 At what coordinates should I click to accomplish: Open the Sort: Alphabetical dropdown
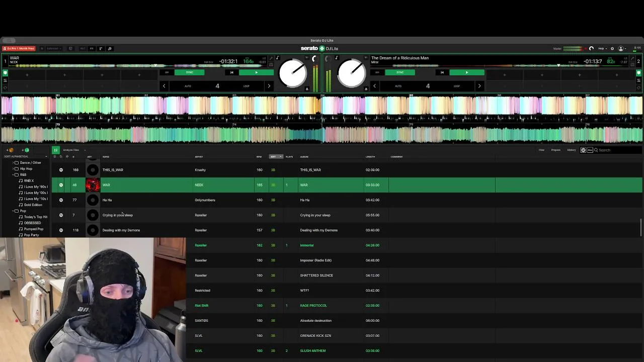pyautogui.click(x=26, y=156)
